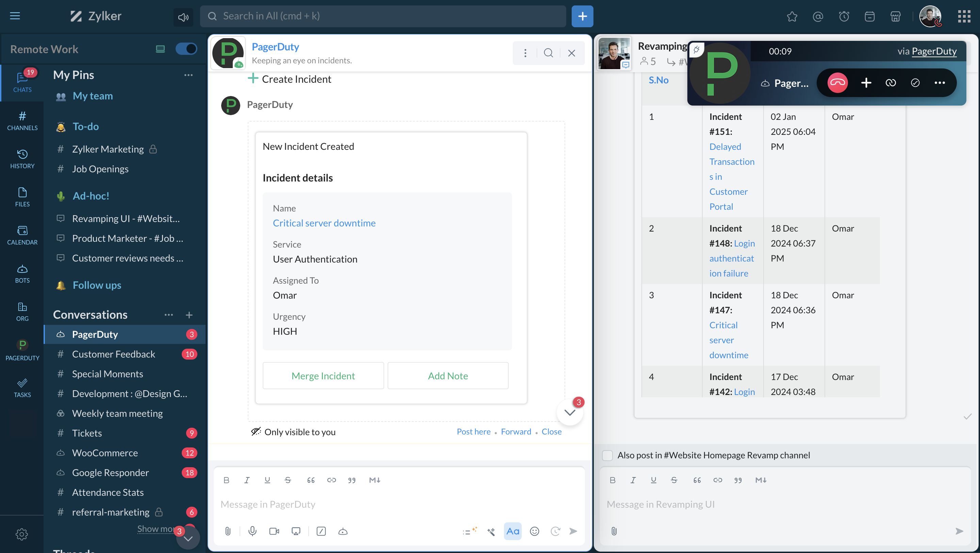980x553 pixels.
Task: Click Close link under incident card
Action: [x=551, y=431]
